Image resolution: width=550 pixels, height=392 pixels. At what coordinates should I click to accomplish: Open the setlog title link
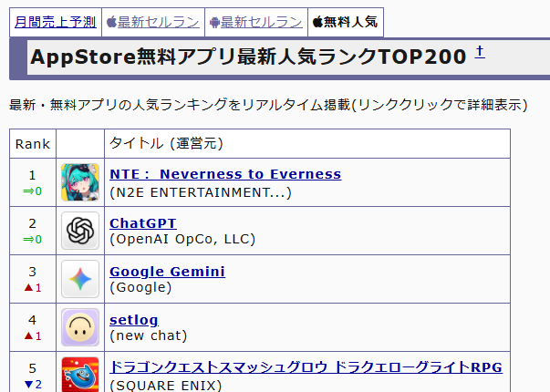pos(134,319)
